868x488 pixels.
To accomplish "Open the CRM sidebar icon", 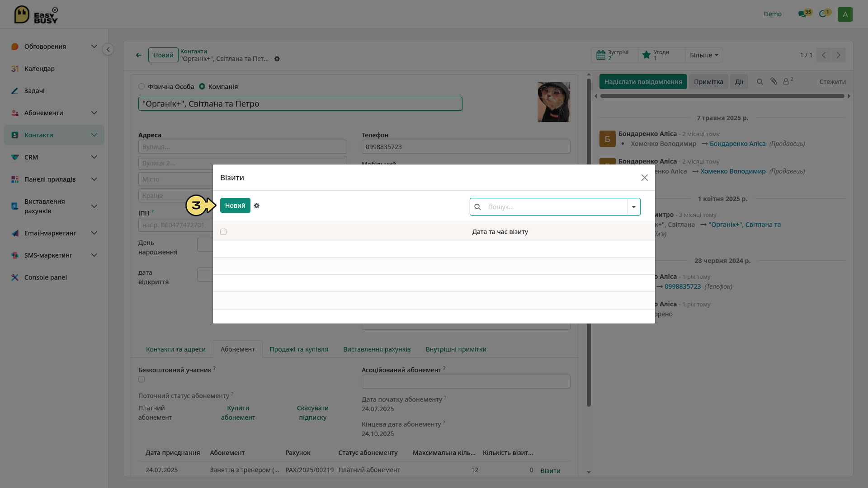I will pyautogui.click(x=15, y=157).
